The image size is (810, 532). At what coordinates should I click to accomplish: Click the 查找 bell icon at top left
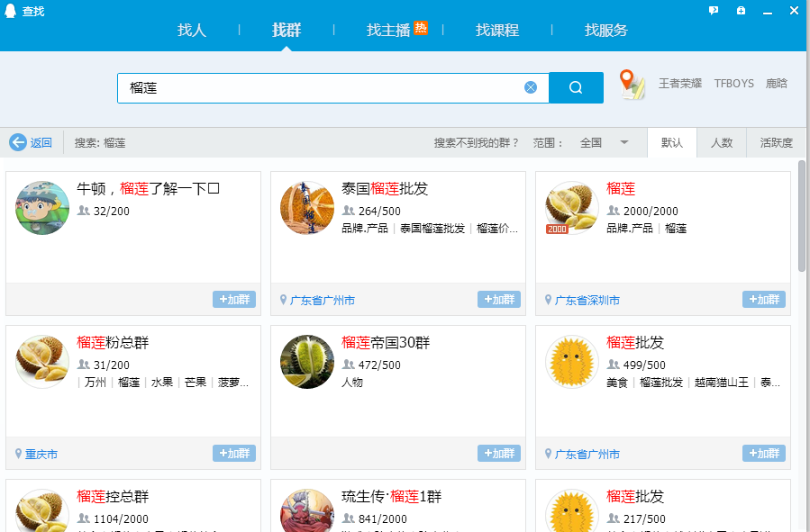[x=9, y=12]
